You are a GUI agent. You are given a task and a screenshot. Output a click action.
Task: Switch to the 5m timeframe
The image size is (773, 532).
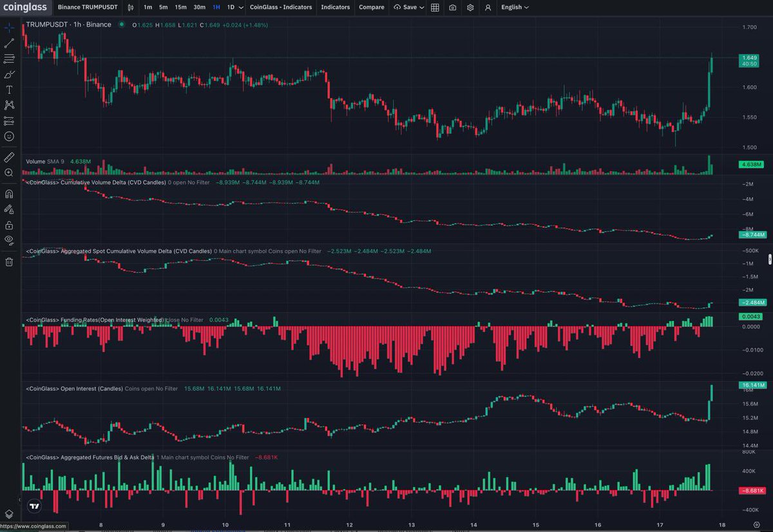point(164,7)
